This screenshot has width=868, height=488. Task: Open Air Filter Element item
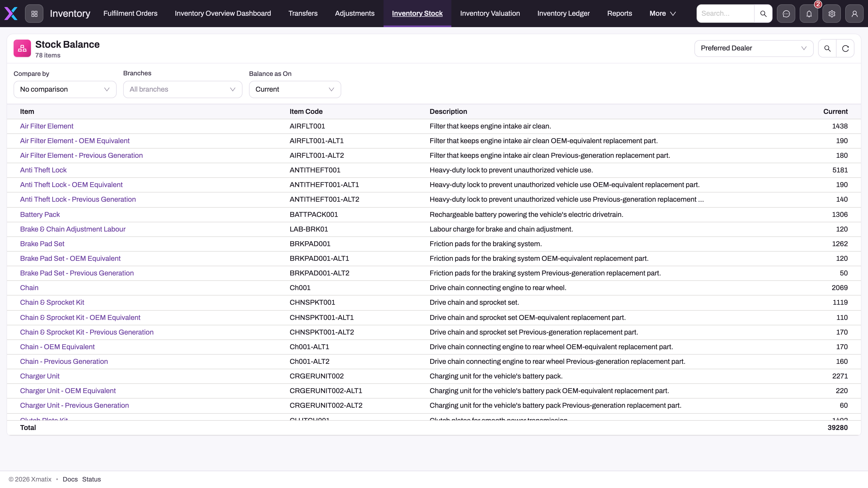pyautogui.click(x=46, y=126)
